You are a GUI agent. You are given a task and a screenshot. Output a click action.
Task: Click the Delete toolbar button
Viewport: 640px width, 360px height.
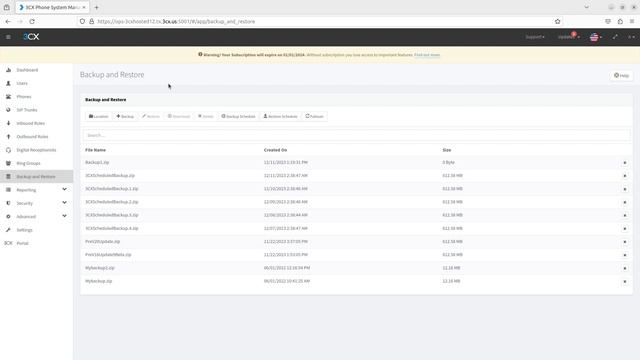206,116
